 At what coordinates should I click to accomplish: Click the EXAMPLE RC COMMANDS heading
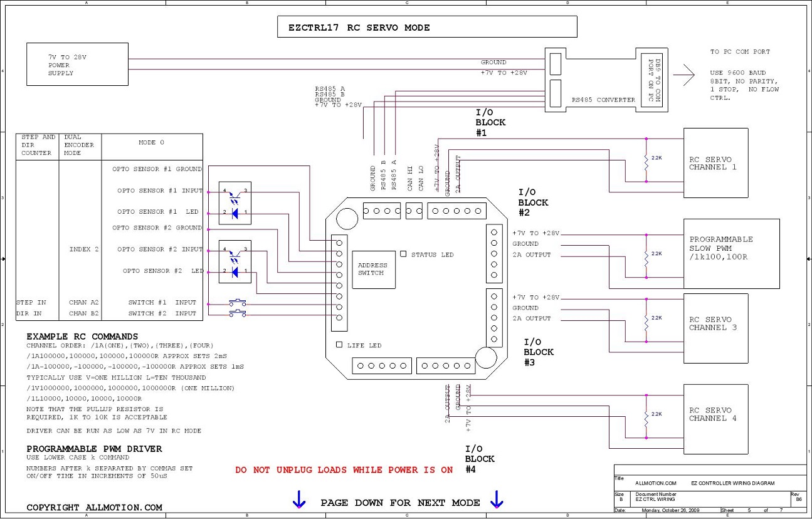82,337
